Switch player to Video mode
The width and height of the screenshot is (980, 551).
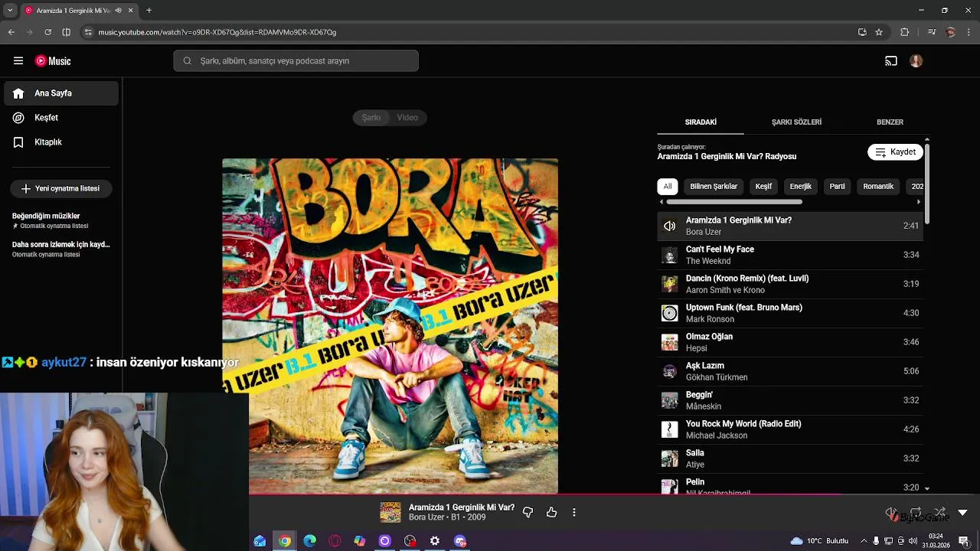[x=407, y=118]
